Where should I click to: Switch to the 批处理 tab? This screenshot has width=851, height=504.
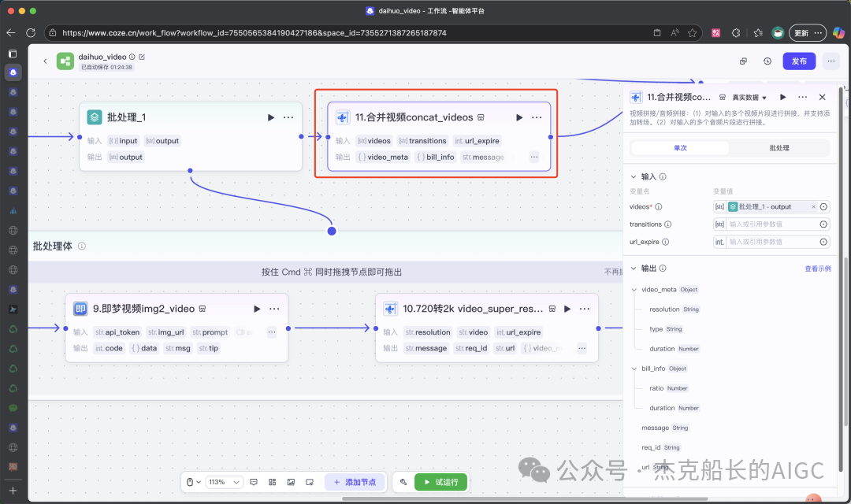pos(779,148)
